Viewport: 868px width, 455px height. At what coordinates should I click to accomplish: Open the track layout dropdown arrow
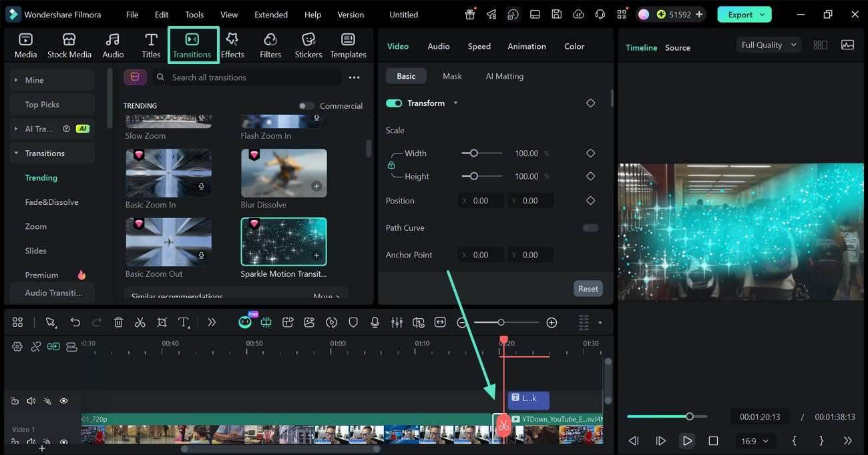click(x=600, y=323)
